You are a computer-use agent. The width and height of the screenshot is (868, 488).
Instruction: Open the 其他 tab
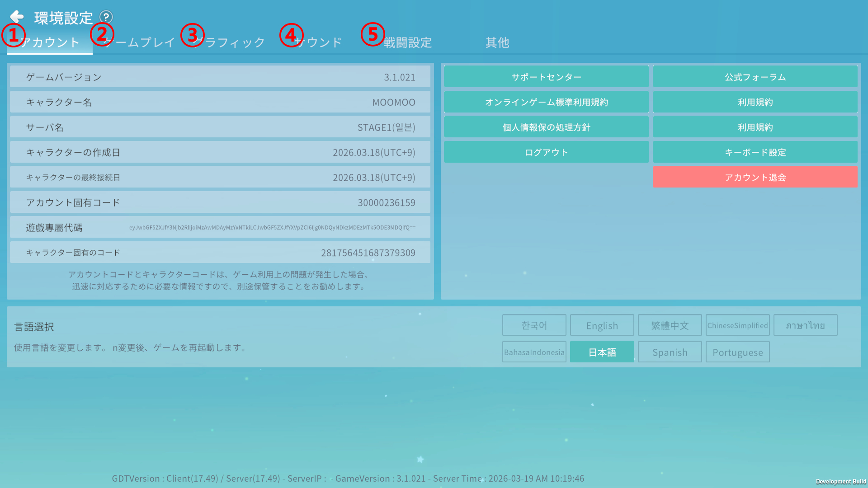point(497,42)
